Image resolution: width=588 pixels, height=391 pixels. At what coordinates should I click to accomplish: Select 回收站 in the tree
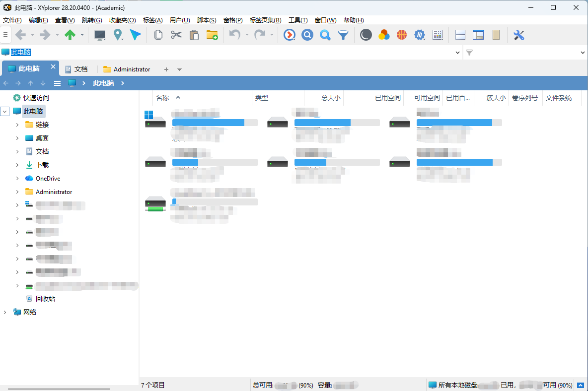[45, 299]
